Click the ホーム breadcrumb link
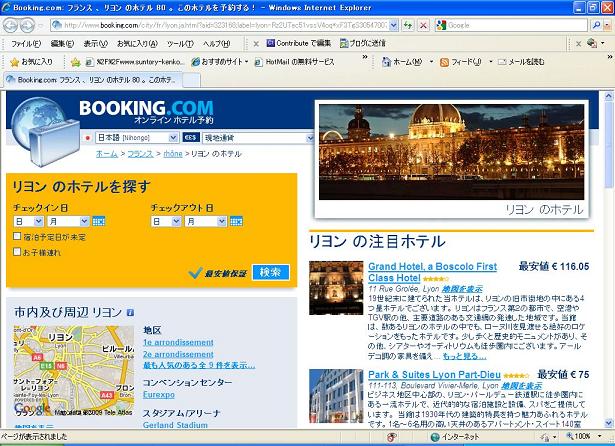 pyautogui.click(x=107, y=154)
